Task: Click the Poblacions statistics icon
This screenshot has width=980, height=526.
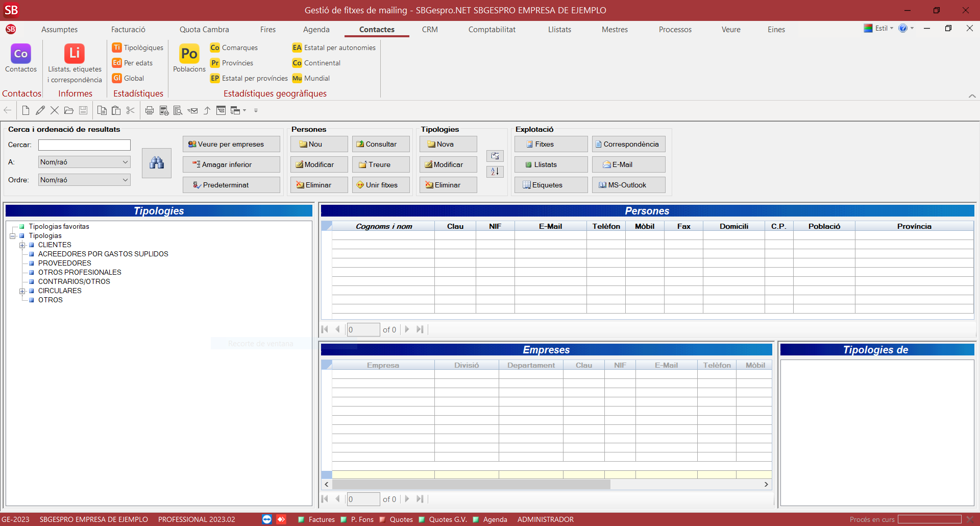Action: click(x=189, y=54)
